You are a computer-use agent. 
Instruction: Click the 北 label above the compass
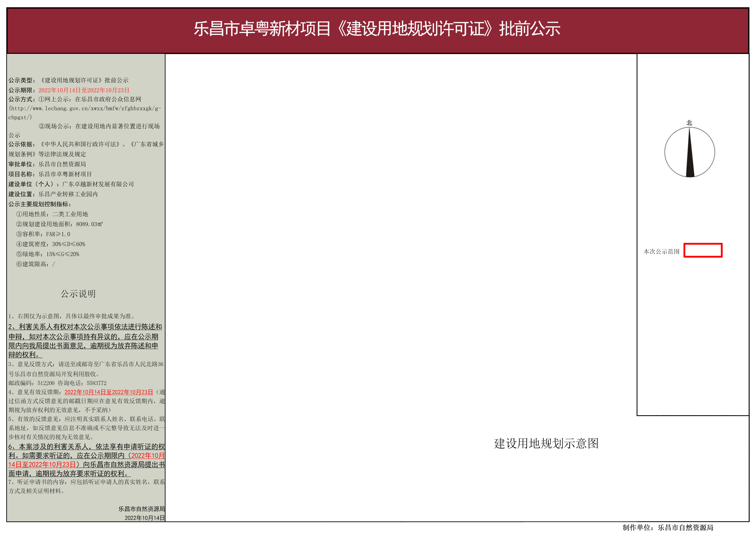689,123
